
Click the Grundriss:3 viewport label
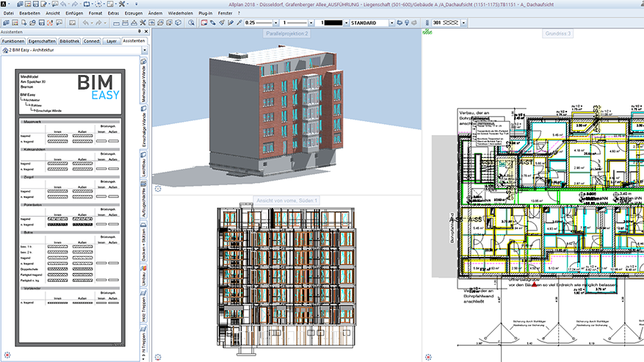[x=559, y=34]
